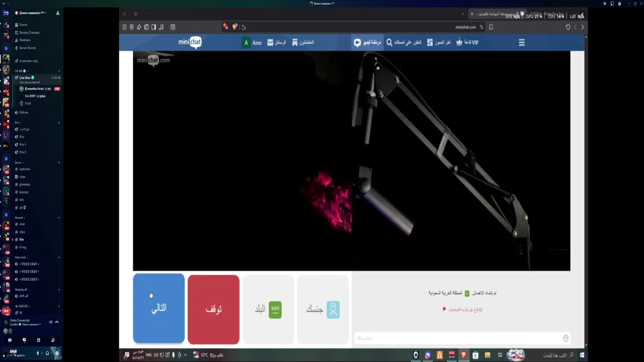Screen dimensions: 644x362
Task: Collapse the ADDONS category
Action: click(x=22, y=306)
